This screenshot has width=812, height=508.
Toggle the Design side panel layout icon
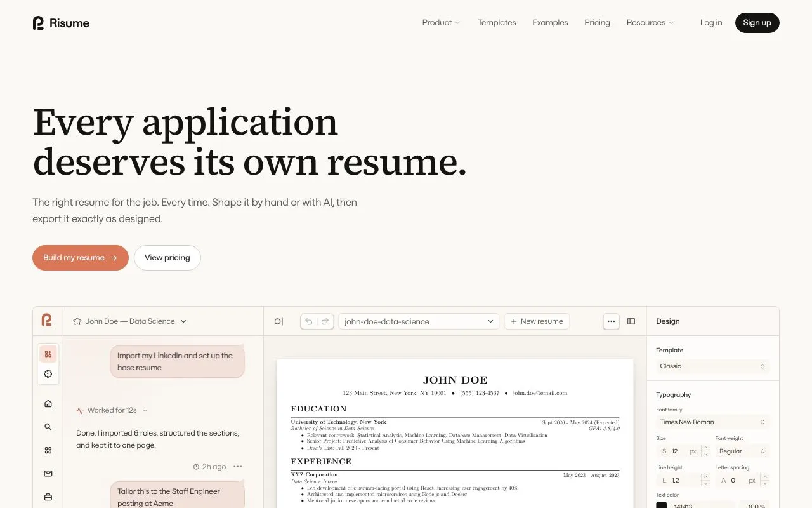point(631,321)
